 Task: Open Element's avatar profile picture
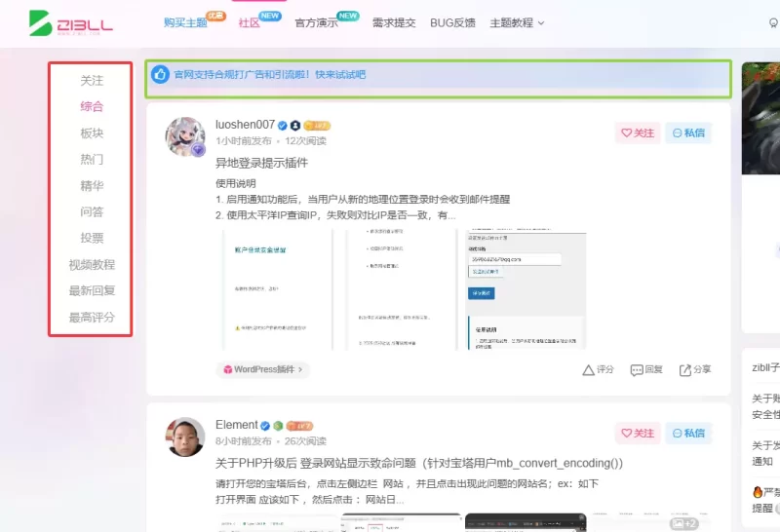coord(185,437)
